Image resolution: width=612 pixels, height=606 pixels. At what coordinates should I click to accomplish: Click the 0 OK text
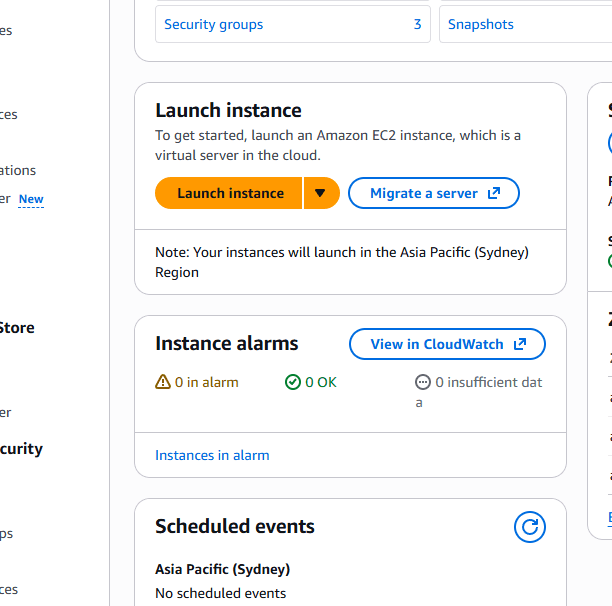pyautogui.click(x=321, y=382)
